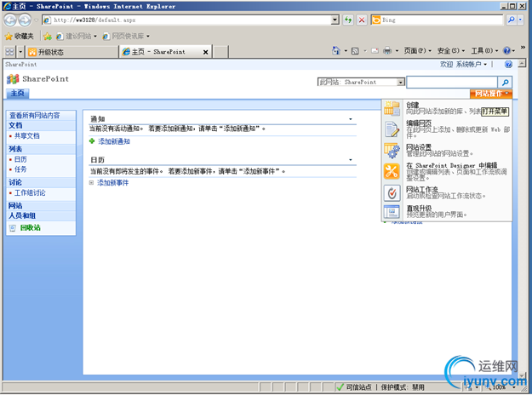Screen dimensions: 532x395
Task: Select the 主页 SharePoint navigation tab
Action: coord(17,94)
